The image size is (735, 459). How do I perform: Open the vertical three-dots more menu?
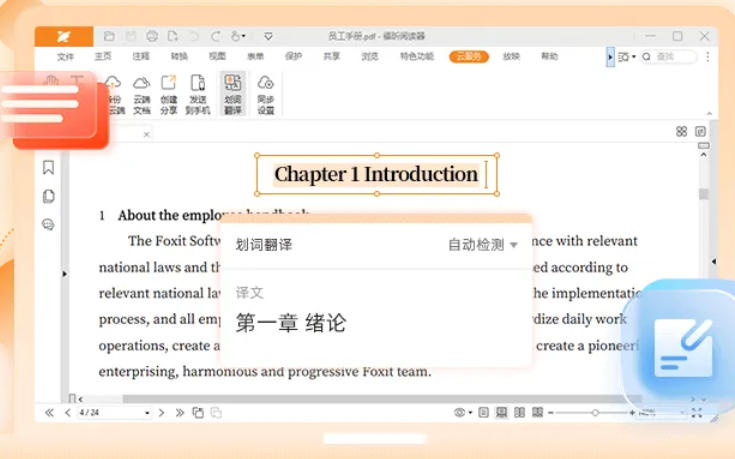[x=708, y=57]
